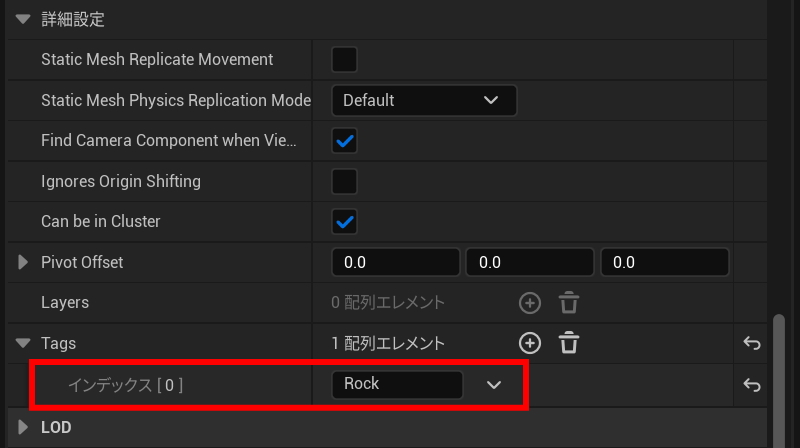Viewport: 800px width, 448px height.
Task: Click the Rock tag text field
Action: point(397,384)
